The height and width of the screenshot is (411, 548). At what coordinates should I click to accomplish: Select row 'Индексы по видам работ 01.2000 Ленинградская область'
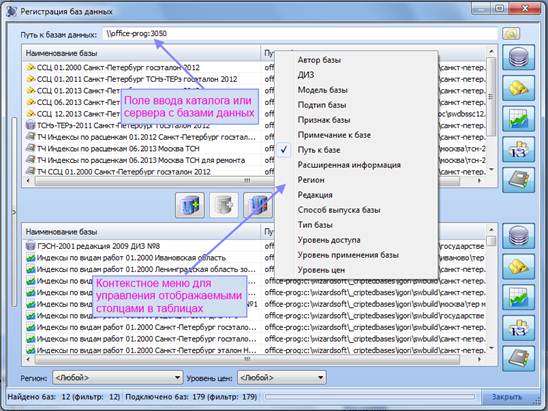coord(141,269)
